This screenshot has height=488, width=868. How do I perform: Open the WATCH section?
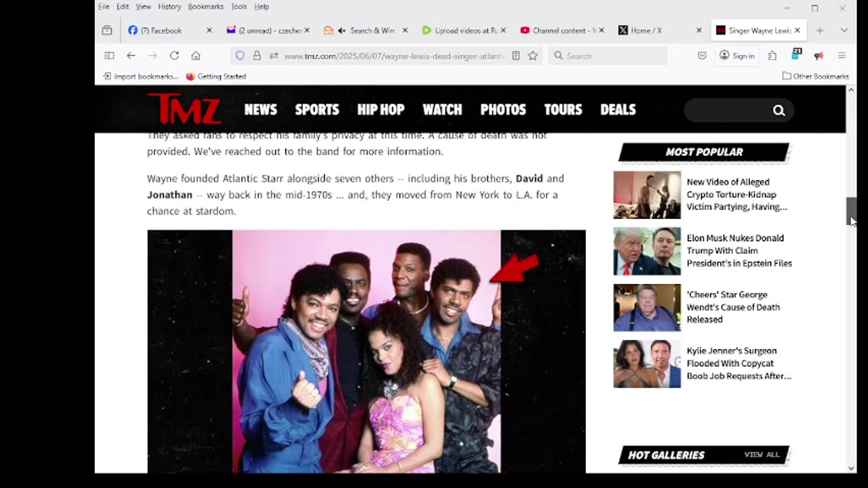pos(442,110)
